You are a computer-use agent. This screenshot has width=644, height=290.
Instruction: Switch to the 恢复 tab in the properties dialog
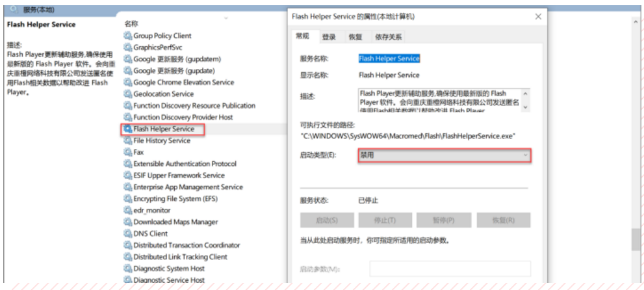[355, 37]
